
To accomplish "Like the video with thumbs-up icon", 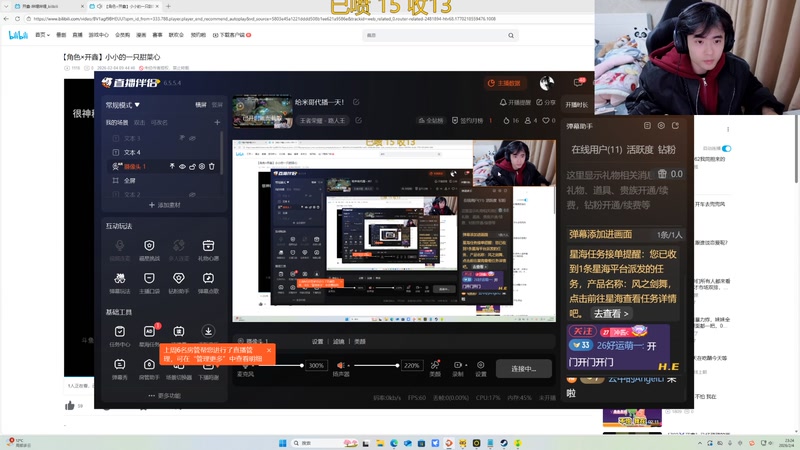I will [70, 406].
